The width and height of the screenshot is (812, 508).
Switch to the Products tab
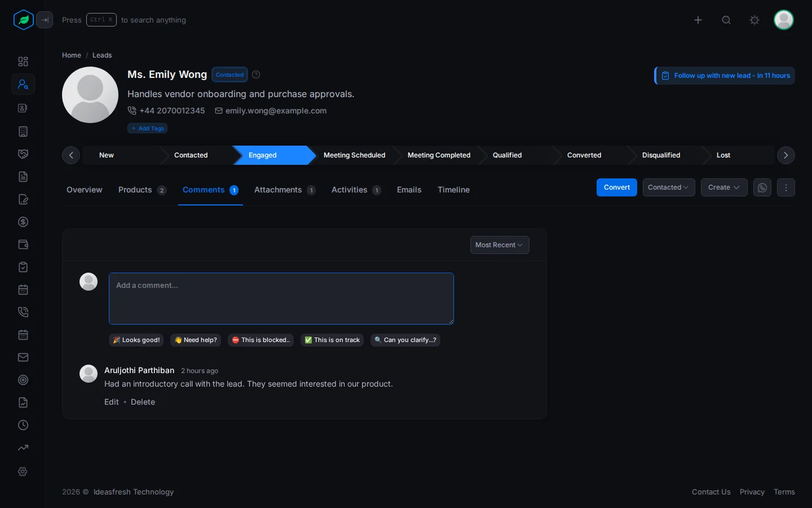tap(142, 190)
